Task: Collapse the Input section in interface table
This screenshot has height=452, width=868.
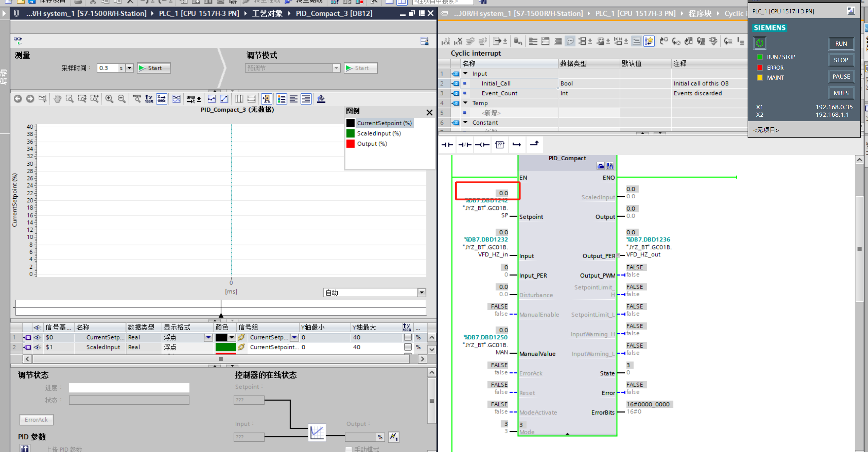Action: [466, 73]
